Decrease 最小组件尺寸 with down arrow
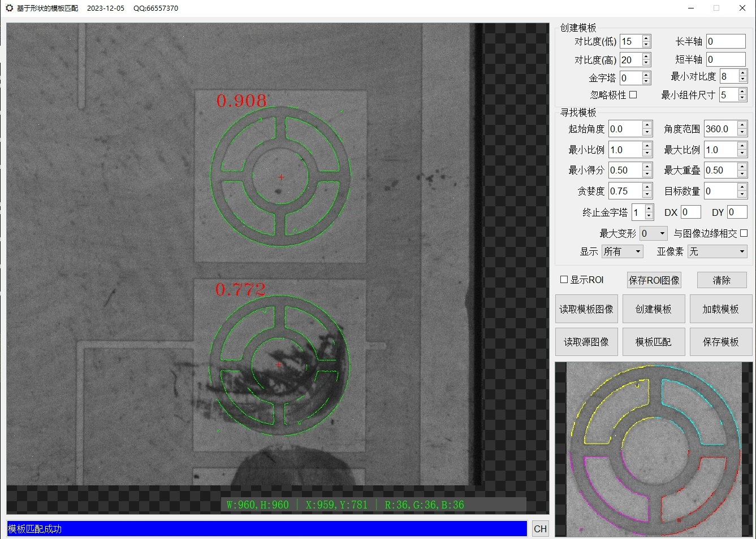 point(743,98)
